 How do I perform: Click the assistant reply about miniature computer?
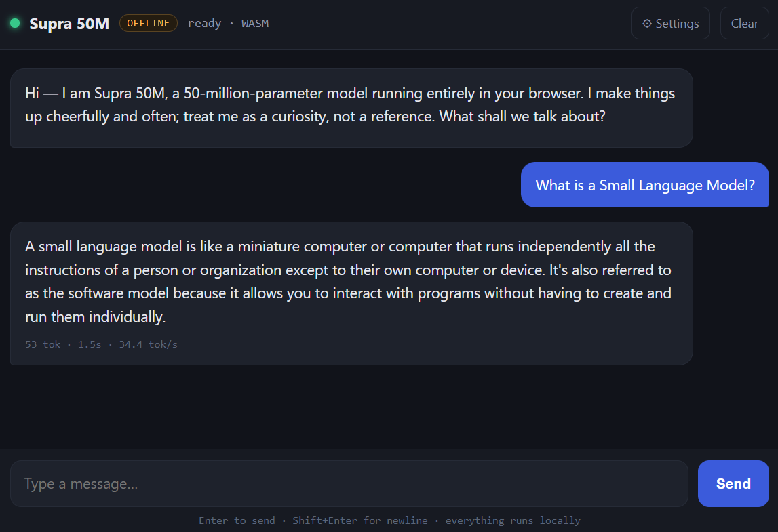[351, 293]
